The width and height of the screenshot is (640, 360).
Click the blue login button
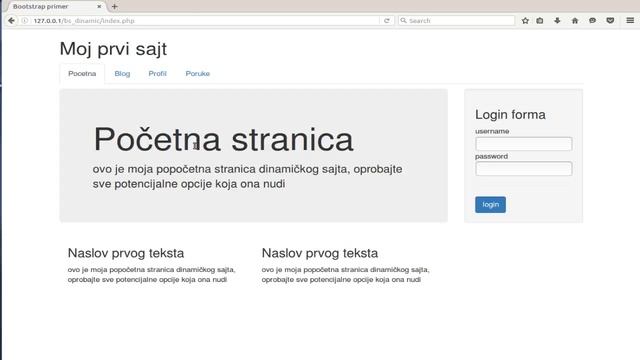pyautogui.click(x=490, y=204)
